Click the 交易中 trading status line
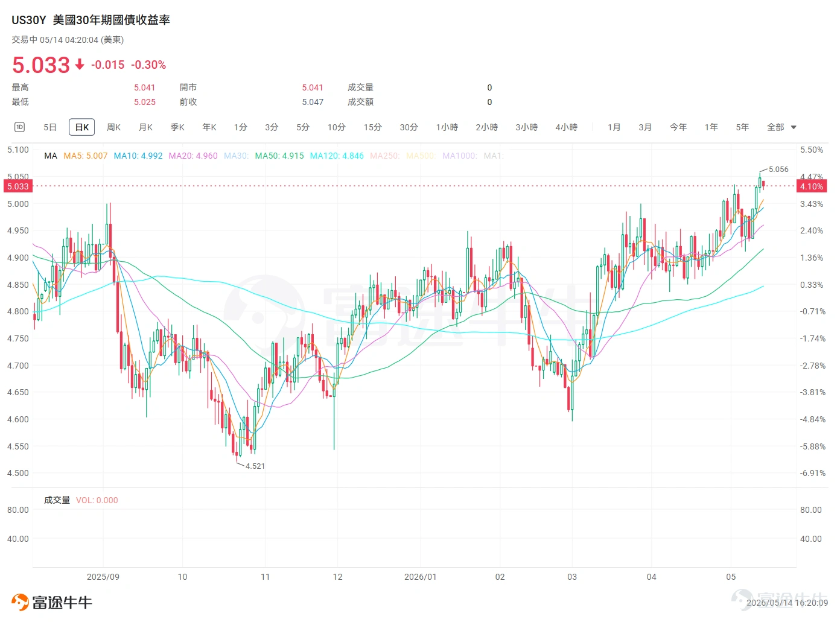Viewport: 840px width, 622px height. (x=68, y=40)
